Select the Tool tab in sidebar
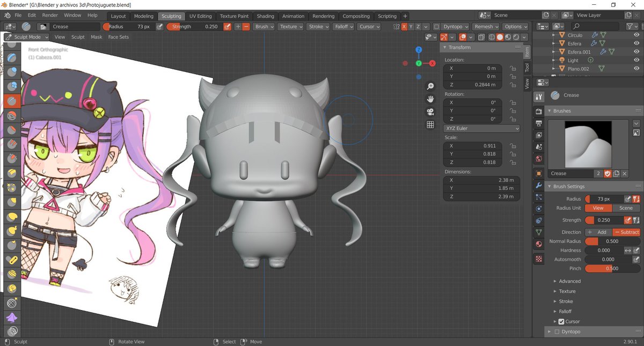 (x=527, y=68)
